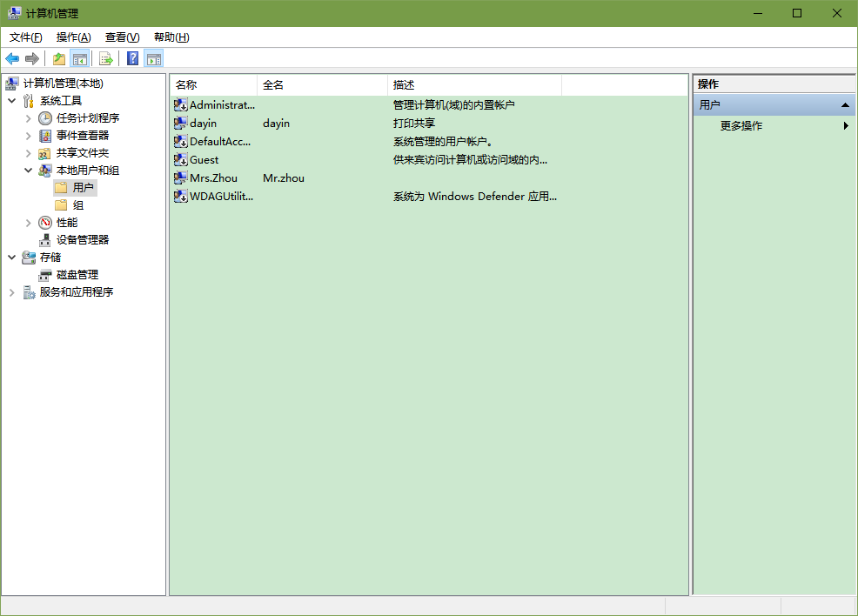Click the forward arrow toolbar icon
Screen dimensions: 858x616
point(32,58)
